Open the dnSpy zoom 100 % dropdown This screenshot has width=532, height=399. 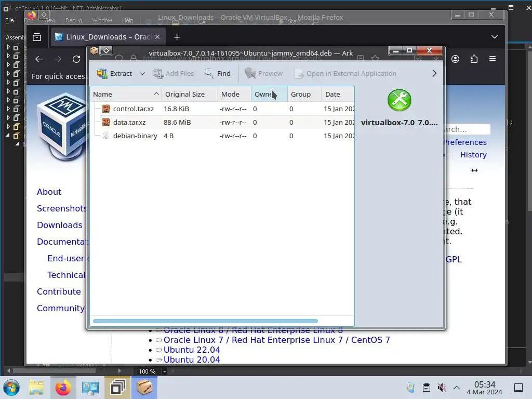pyautogui.click(x=165, y=371)
